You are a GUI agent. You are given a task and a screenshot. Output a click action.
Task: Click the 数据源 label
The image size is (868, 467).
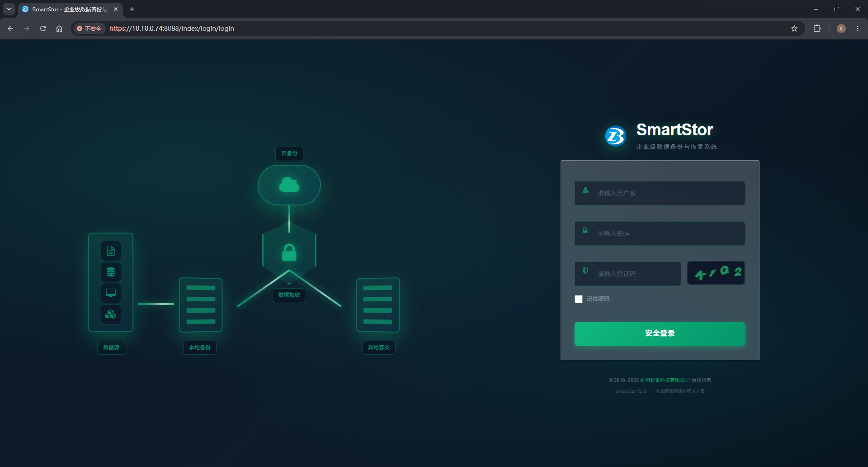[111, 348]
